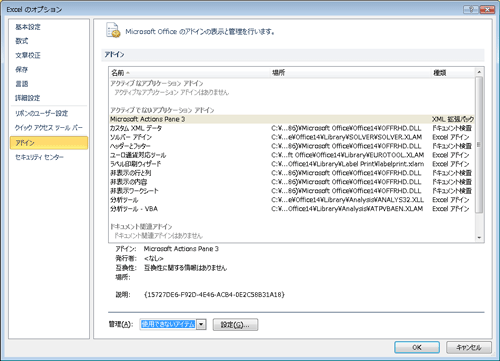Select the 非表示ワークシート add-in row
The image size is (500, 361).
pos(292,191)
